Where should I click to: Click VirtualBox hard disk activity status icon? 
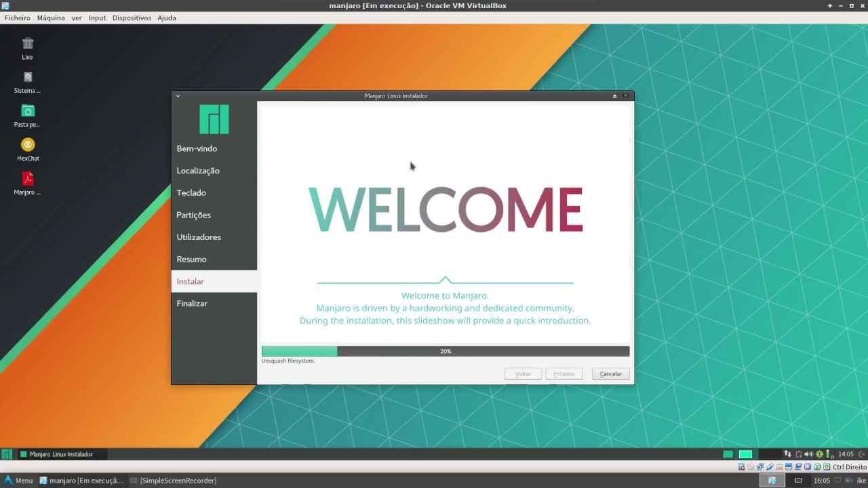(741, 467)
